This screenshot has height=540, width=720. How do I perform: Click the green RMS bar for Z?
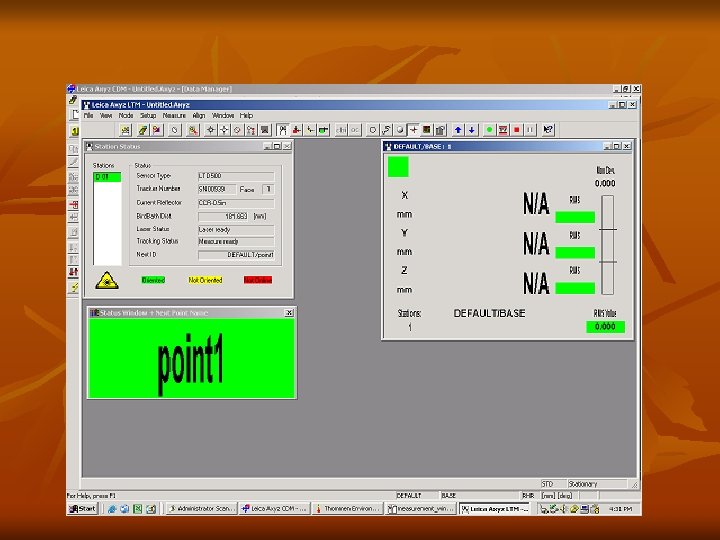575,288
